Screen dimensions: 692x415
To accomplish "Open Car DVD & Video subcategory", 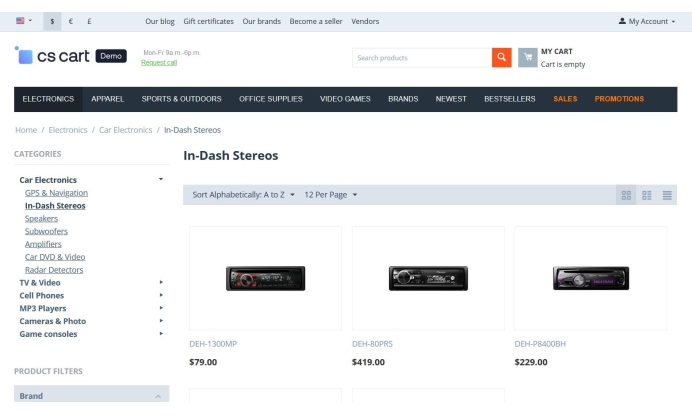I will pyautogui.click(x=55, y=257).
